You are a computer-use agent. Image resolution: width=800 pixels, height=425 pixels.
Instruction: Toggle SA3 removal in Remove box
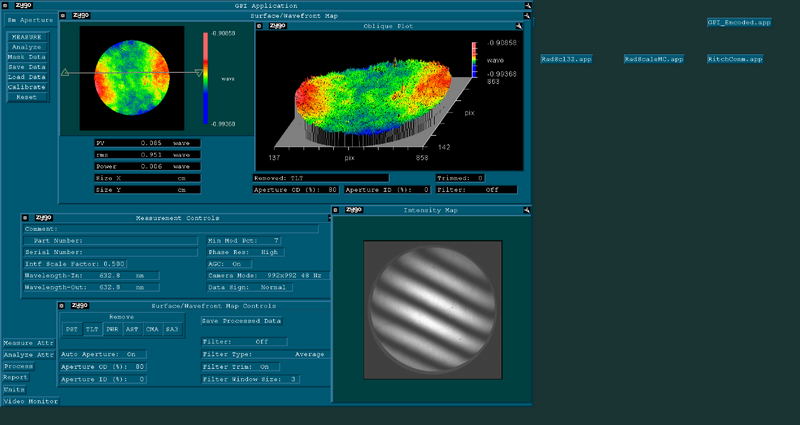coord(172,330)
